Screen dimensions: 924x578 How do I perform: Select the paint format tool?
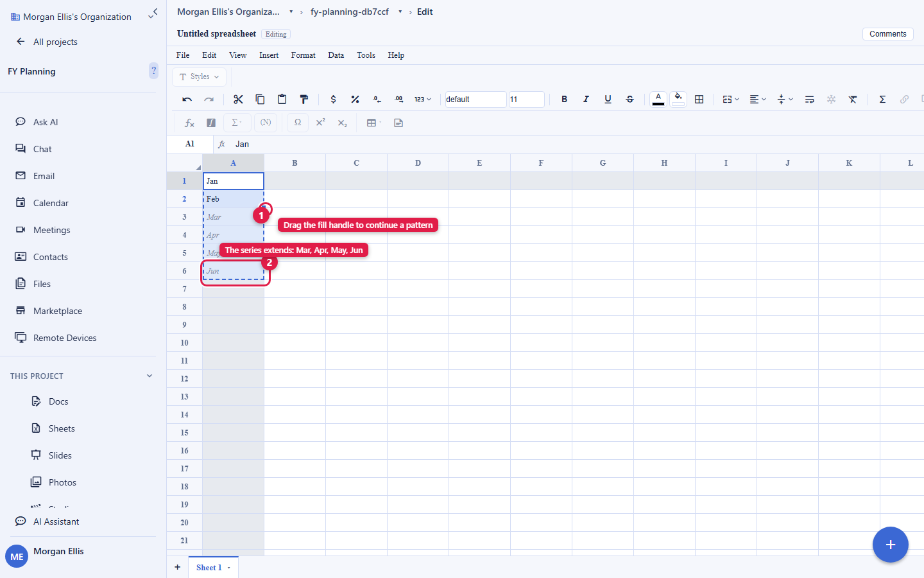304,100
